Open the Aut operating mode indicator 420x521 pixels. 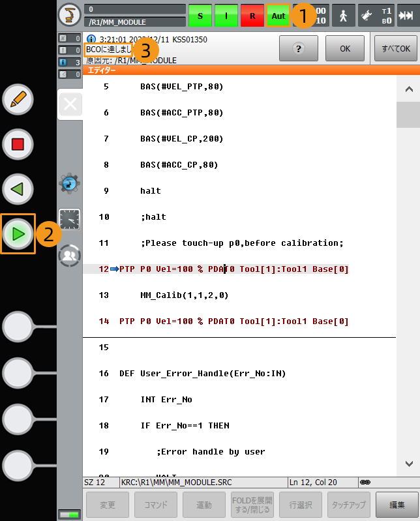click(278, 16)
